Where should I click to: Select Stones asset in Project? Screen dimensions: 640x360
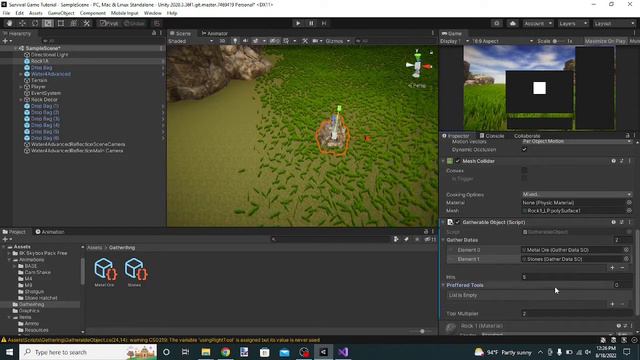[x=135, y=271]
